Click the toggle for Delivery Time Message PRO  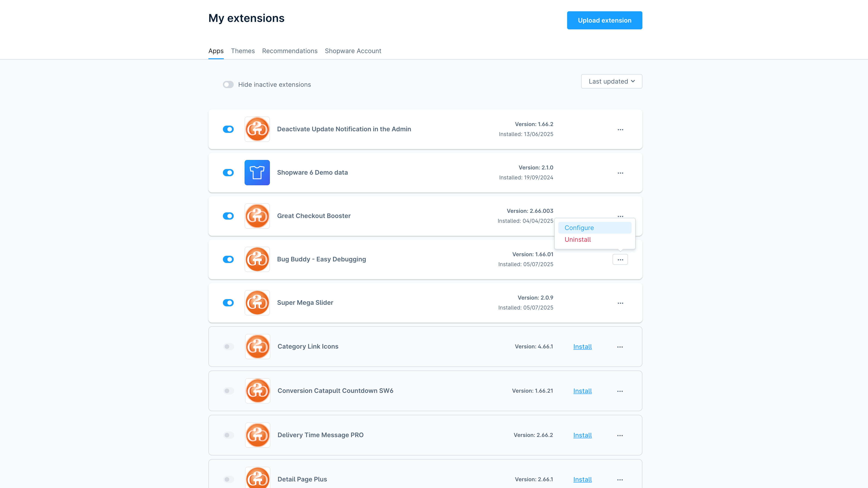click(229, 435)
